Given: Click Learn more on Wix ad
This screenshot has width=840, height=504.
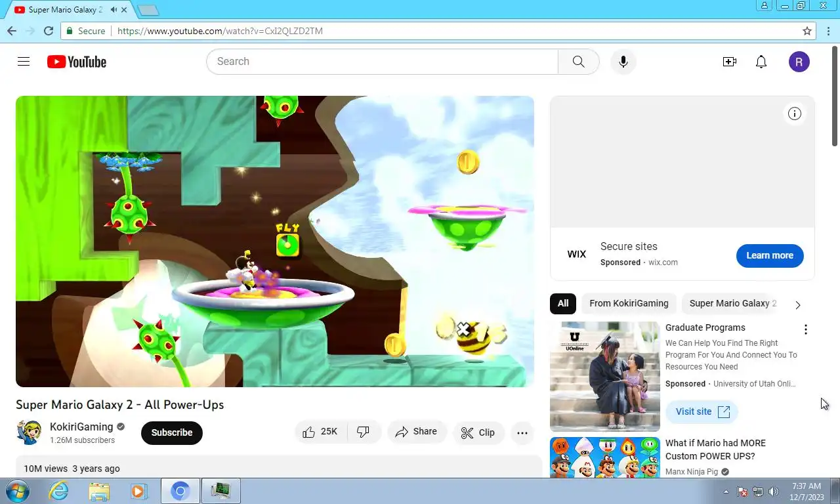Looking at the screenshot, I should click(x=770, y=255).
